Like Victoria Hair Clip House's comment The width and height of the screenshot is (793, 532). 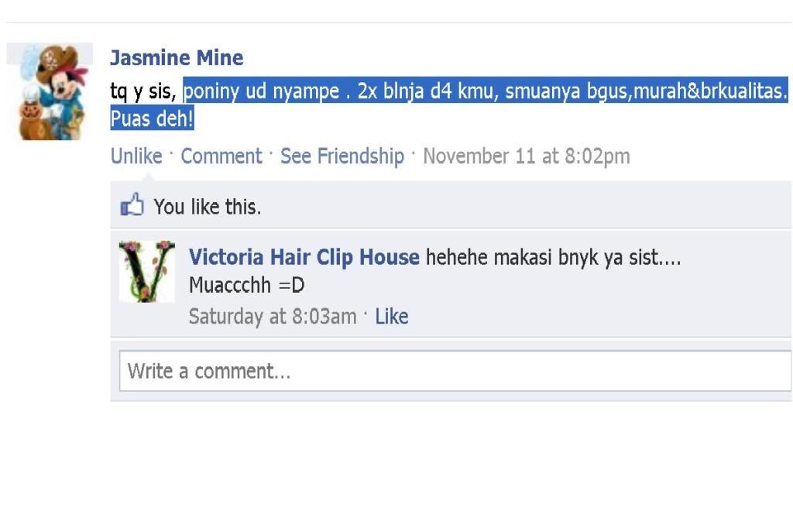pyautogui.click(x=391, y=317)
